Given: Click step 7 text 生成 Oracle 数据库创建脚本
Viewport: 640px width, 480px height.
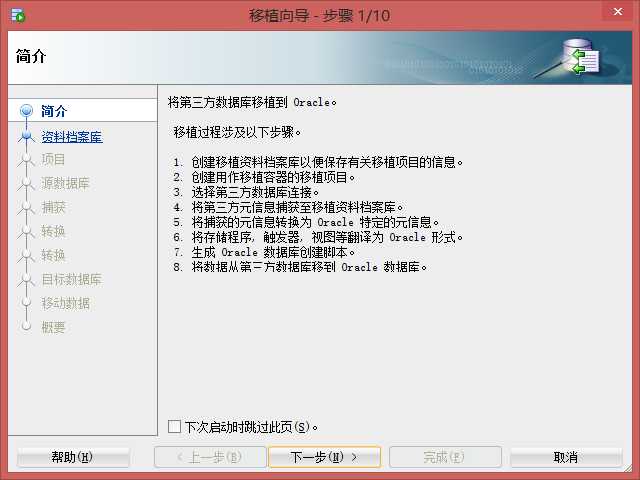Looking at the screenshot, I should [273, 252].
